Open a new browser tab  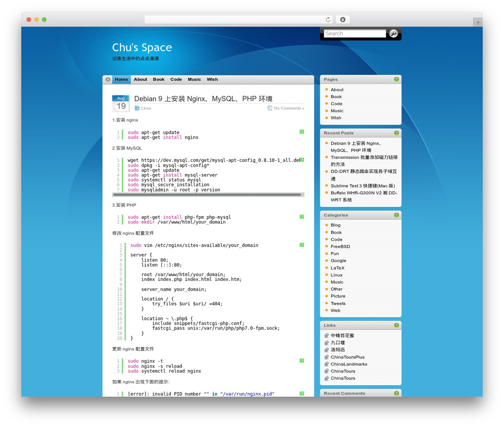pyautogui.click(x=478, y=22)
